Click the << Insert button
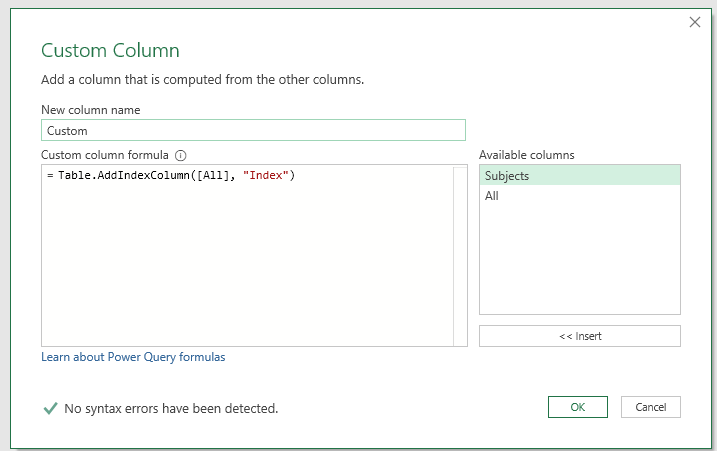This screenshot has width=717, height=451. tap(580, 336)
